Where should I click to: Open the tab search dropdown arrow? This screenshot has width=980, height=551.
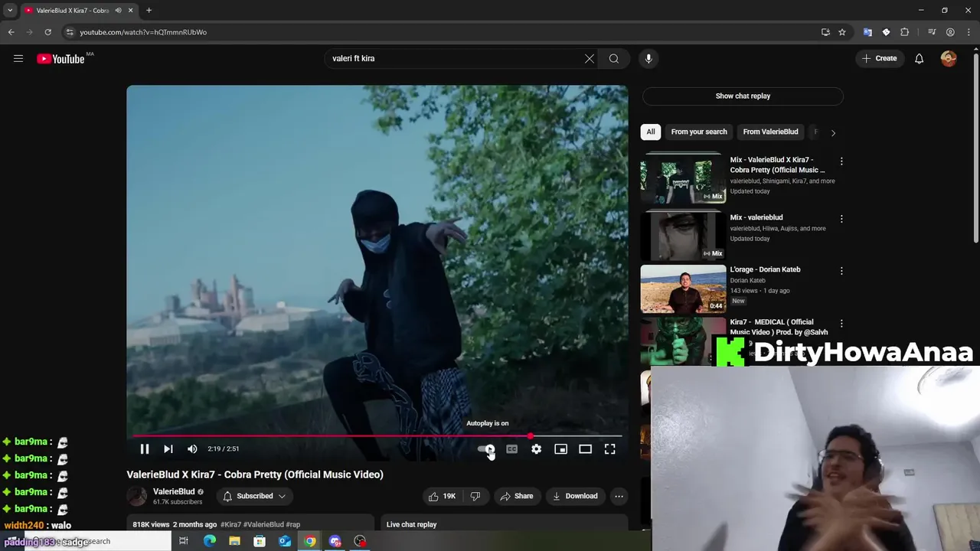(x=10, y=10)
